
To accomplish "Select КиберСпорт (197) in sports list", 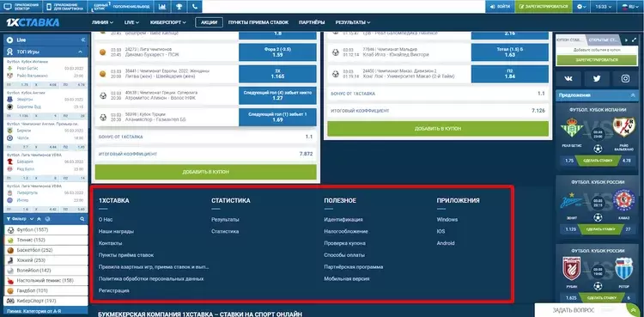I will point(46,301).
